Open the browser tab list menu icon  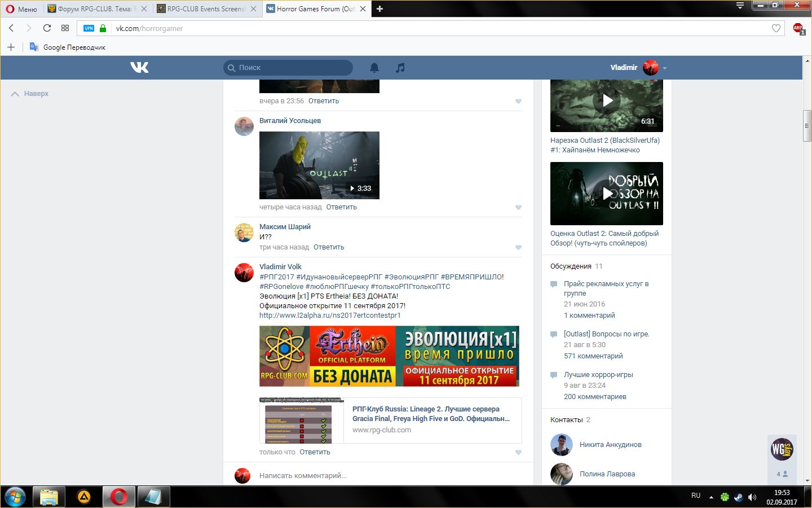[740, 6]
